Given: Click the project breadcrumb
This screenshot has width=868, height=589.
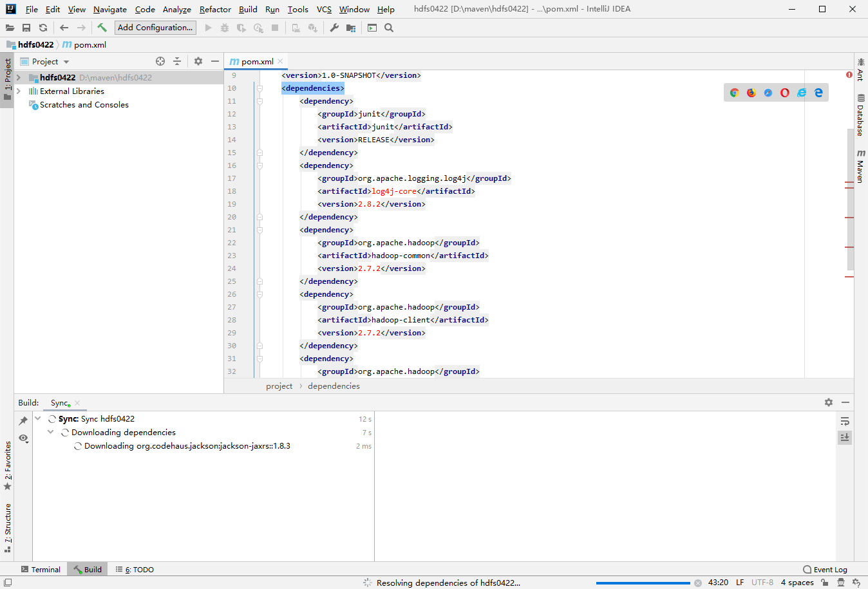Looking at the screenshot, I should point(279,386).
